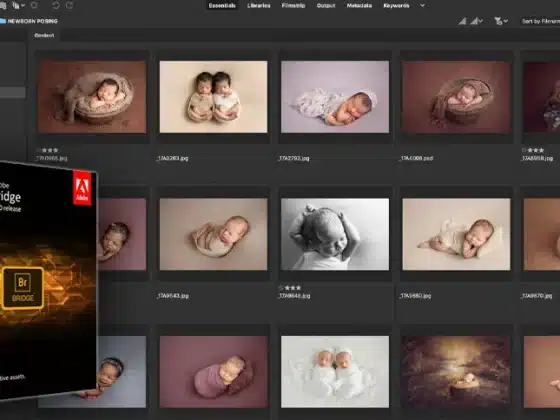Rotate the image clockwise
Viewport: 560px width, 420px height.
pyautogui.click(x=70, y=6)
